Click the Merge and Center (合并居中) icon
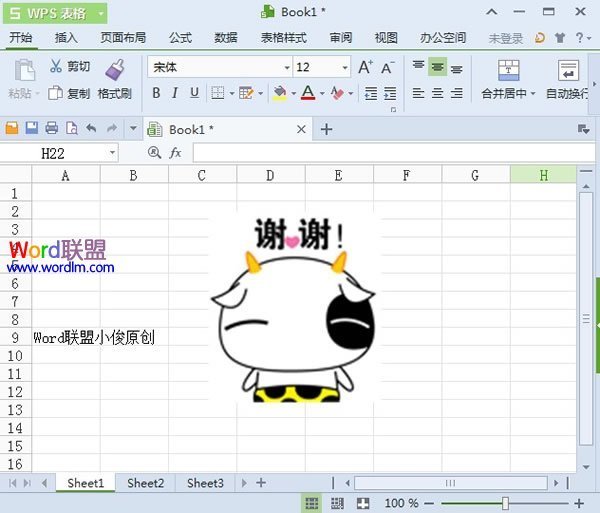 (x=509, y=69)
